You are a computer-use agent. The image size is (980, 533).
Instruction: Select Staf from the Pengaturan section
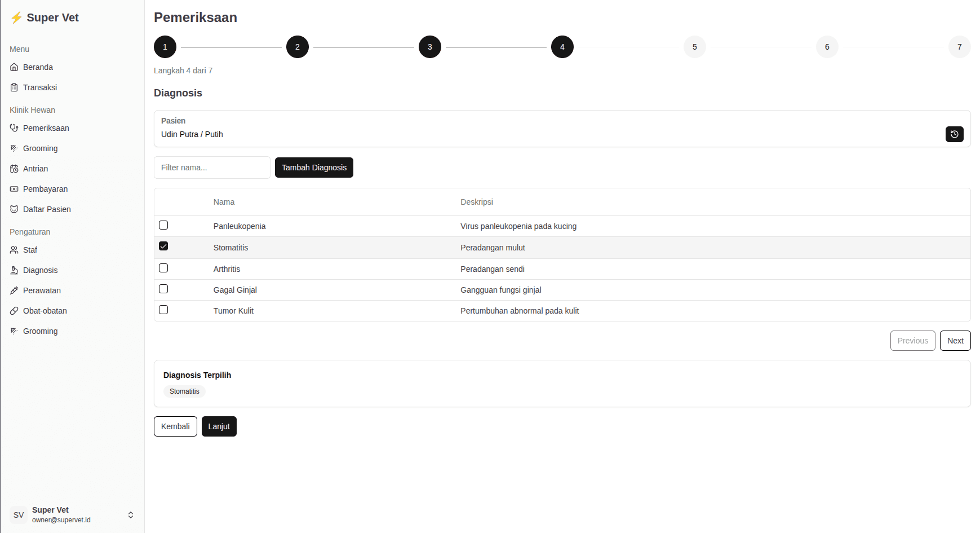14,250
